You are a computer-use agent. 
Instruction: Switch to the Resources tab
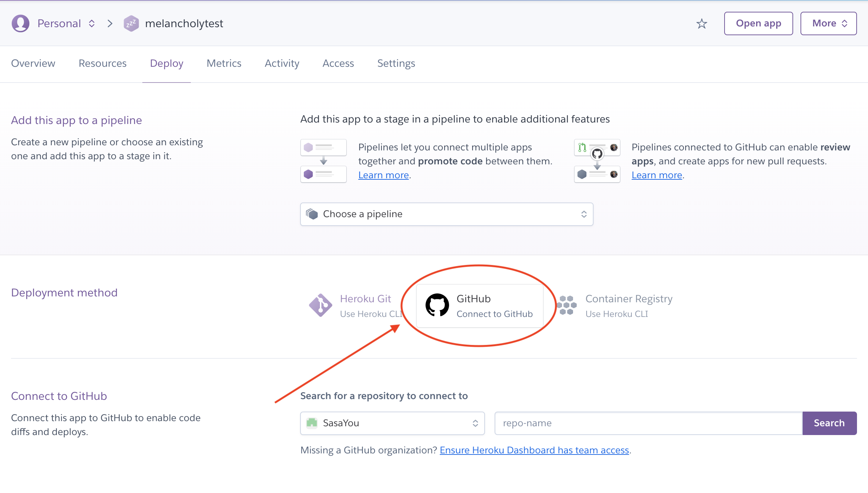coord(102,63)
